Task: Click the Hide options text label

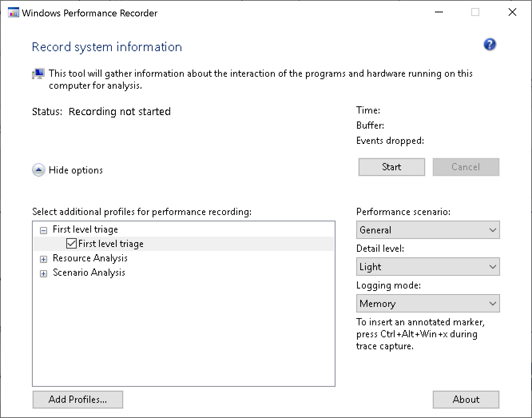Action: (x=76, y=170)
